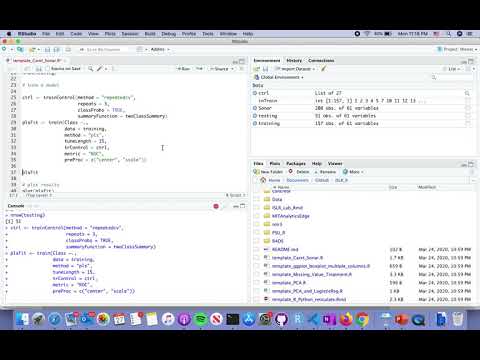Switch to the History tab
The width and height of the screenshot is (480, 360).
point(294,60)
